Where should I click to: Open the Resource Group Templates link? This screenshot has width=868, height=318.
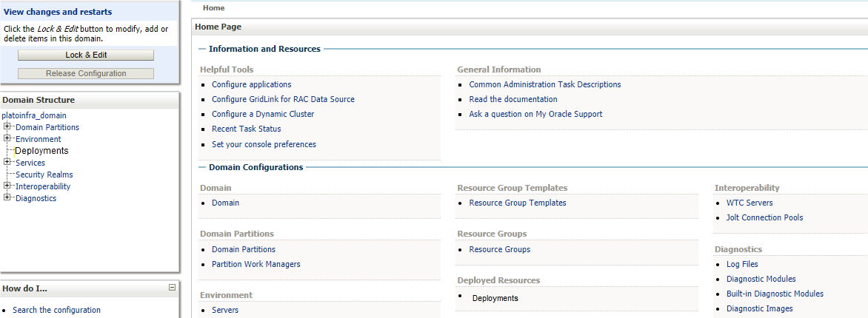pos(517,203)
